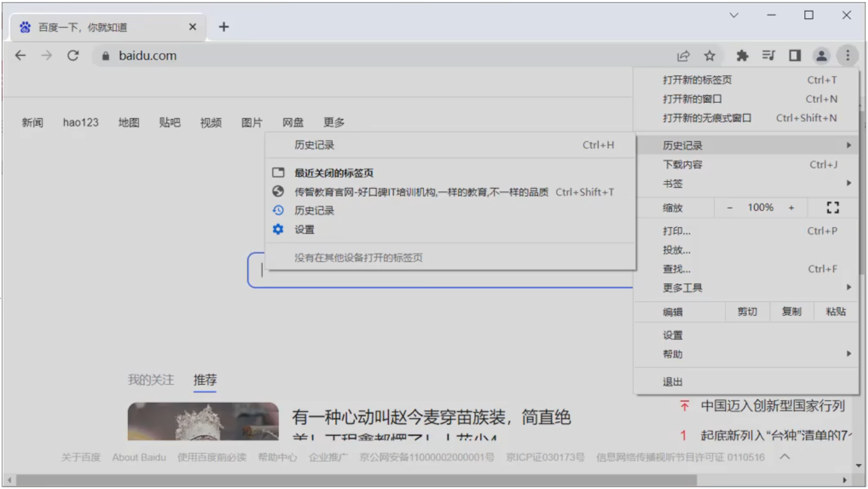The width and height of the screenshot is (868, 489).
Task: Choose 打开新的标签页 from the menu
Action: pos(746,80)
